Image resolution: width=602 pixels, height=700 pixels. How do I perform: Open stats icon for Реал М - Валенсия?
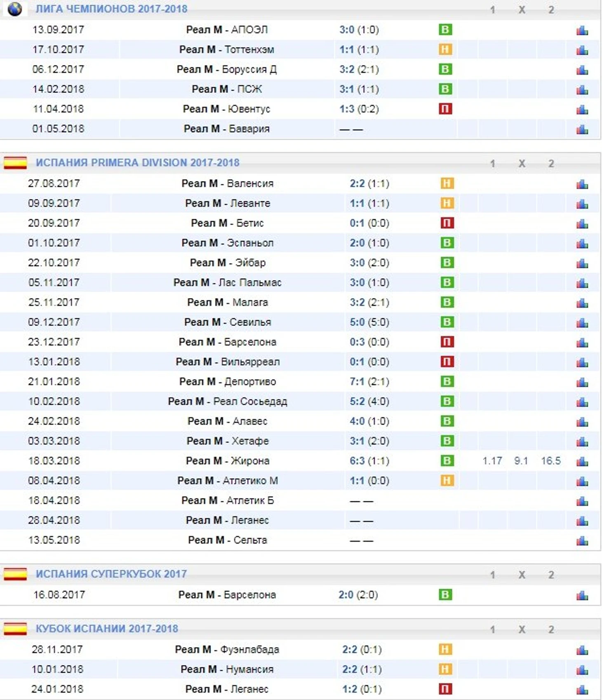click(x=582, y=184)
